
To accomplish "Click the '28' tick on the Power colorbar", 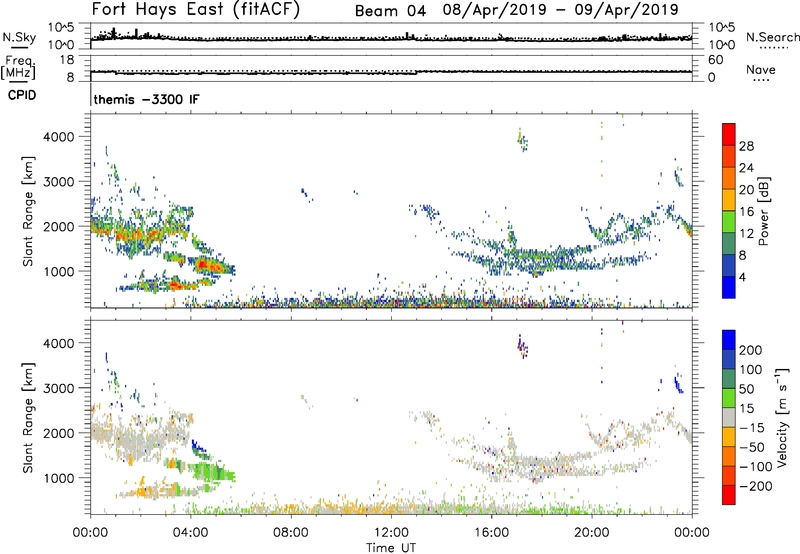I will (x=746, y=146).
